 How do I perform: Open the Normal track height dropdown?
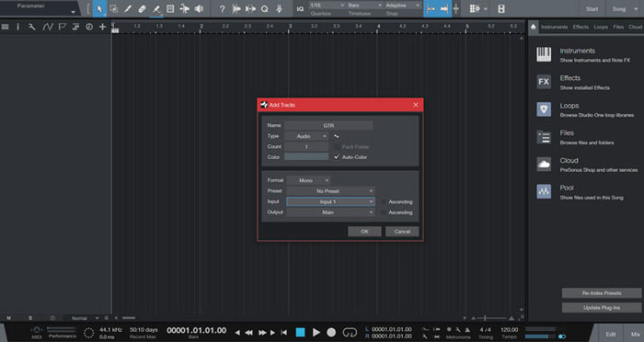tap(84, 318)
